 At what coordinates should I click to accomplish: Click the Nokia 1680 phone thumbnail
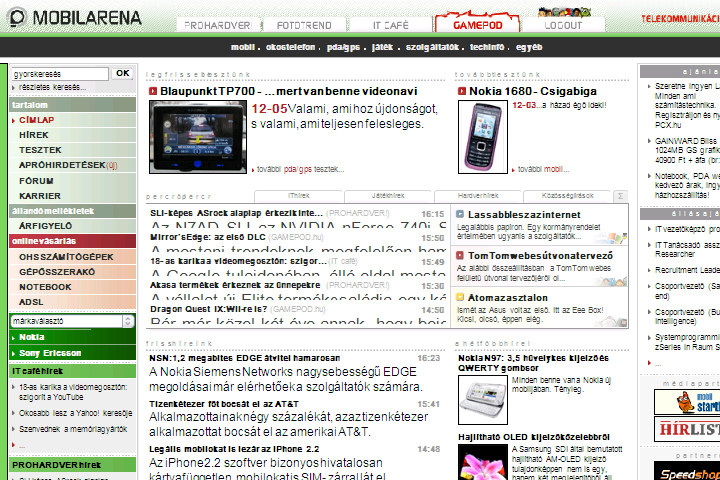point(483,137)
